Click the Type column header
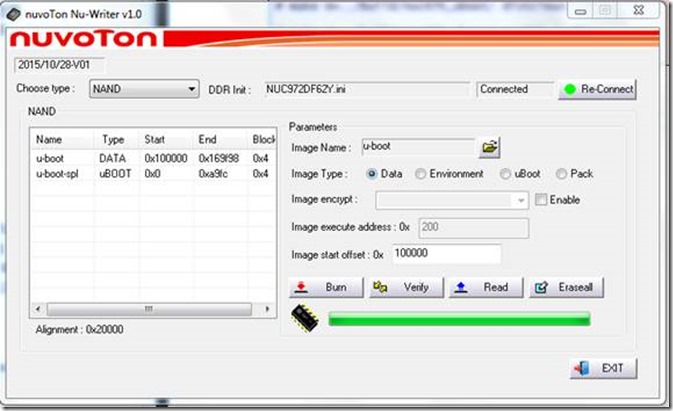The width and height of the screenshot is (673, 411). pos(115,139)
